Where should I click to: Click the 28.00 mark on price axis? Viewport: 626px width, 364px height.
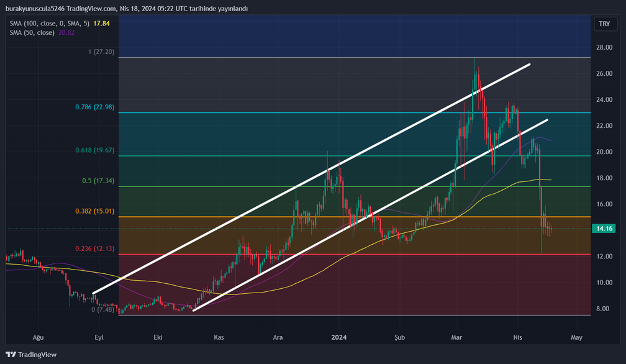[x=604, y=47]
